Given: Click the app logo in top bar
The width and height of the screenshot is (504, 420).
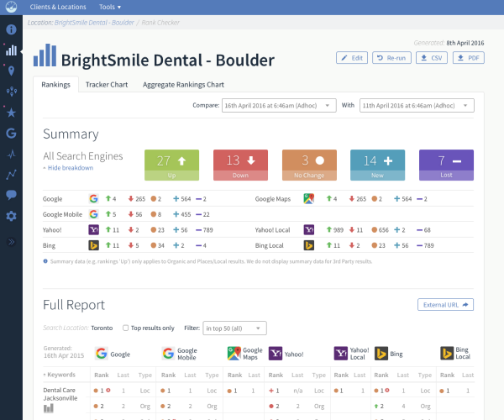Looking at the screenshot, I should pyautogui.click(x=11, y=7).
